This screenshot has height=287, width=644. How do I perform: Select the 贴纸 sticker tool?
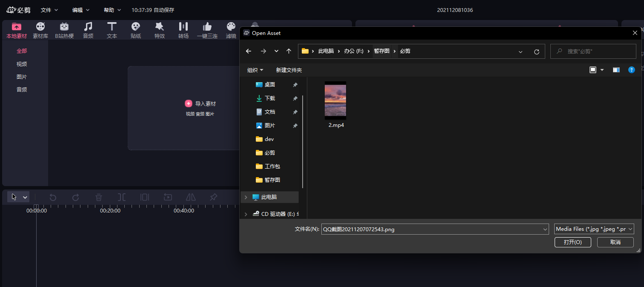[x=136, y=30]
